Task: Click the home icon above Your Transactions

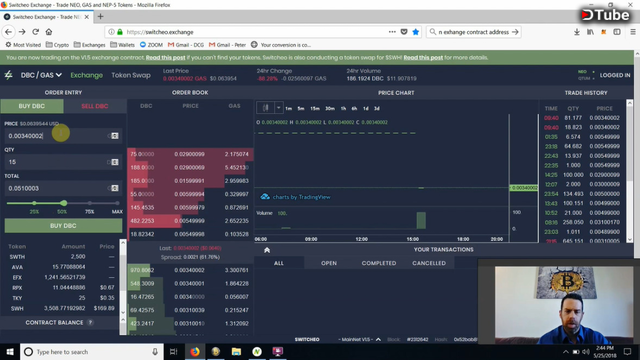Action: [x=267, y=250]
